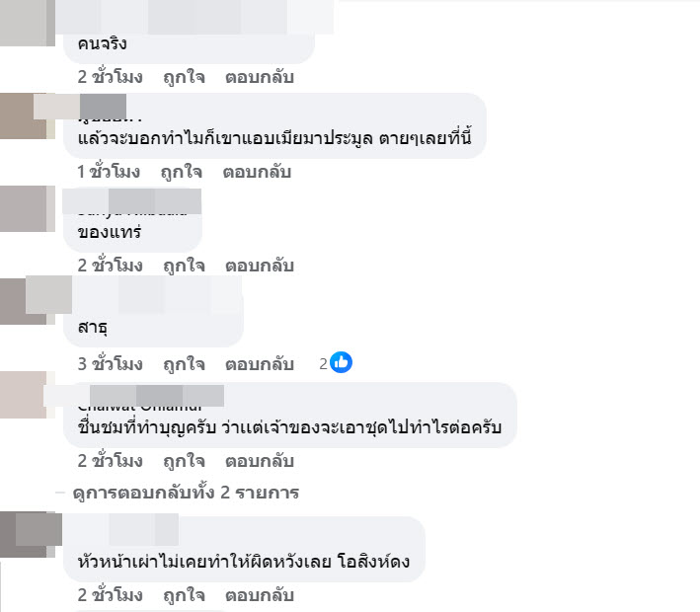The height and width of the screenshot is (612, 700).
Task: Like the 'ชื่นชมที่ทำบุญครับ' comment
Action: click(x=184, y=461)
